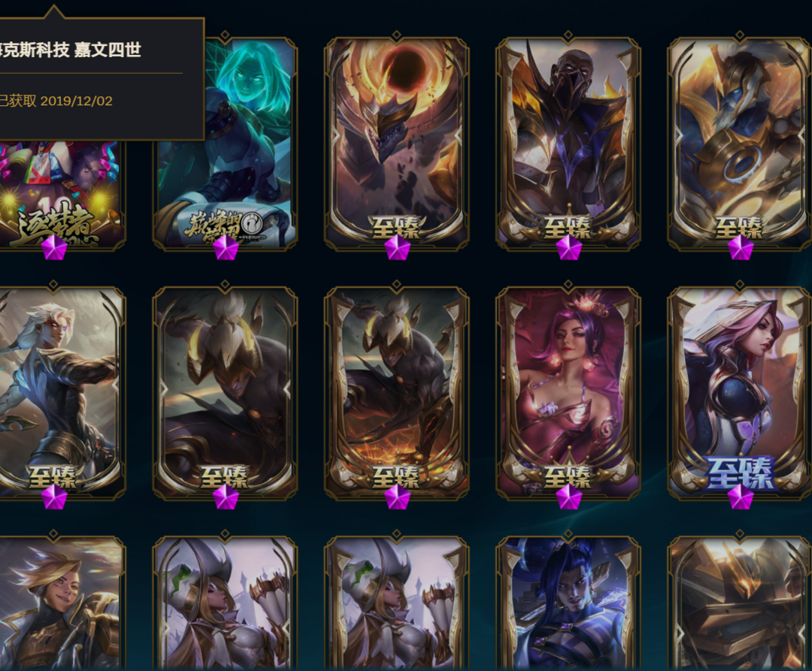Select the gem beneath the white-haired archer card
The width and height of the screenshot is (812, 671).
pyautogui.click(x=54, y=497)
